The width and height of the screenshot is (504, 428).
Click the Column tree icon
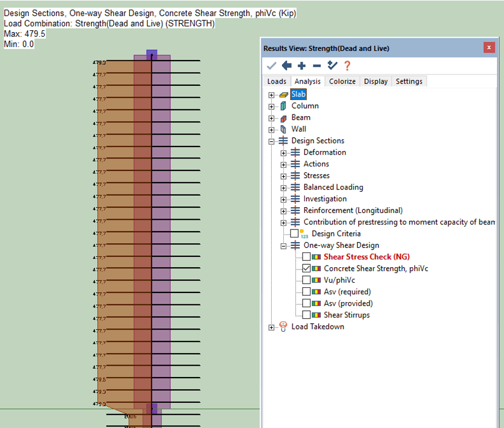coord(283,106)
